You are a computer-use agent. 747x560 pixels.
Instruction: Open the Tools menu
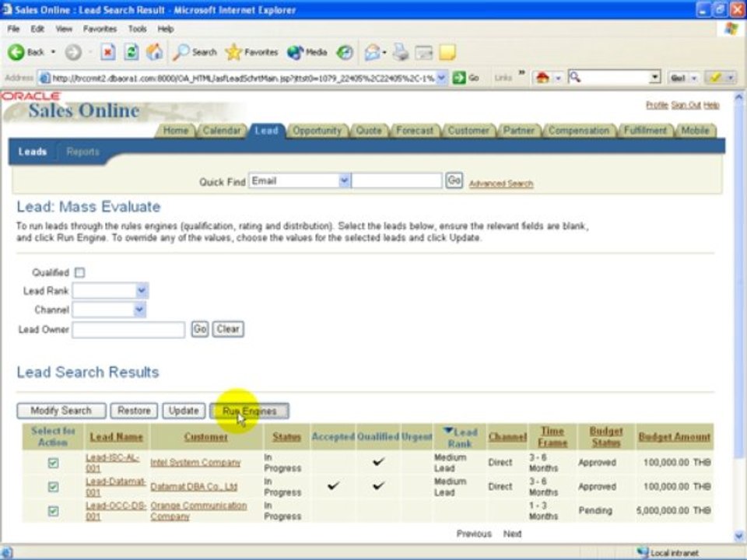[137, 29]
